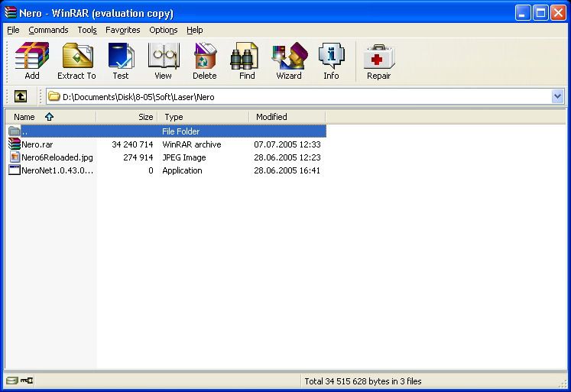Open the Options menu
Image resolution: width=571 pixels, height=392 pixels.
click(x=163, y=30)
